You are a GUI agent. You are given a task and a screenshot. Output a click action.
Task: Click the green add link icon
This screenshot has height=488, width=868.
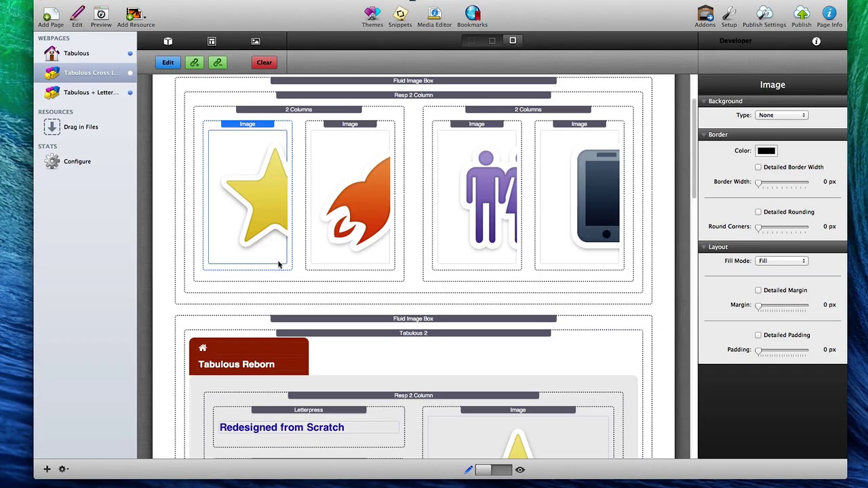pos(195,62)
